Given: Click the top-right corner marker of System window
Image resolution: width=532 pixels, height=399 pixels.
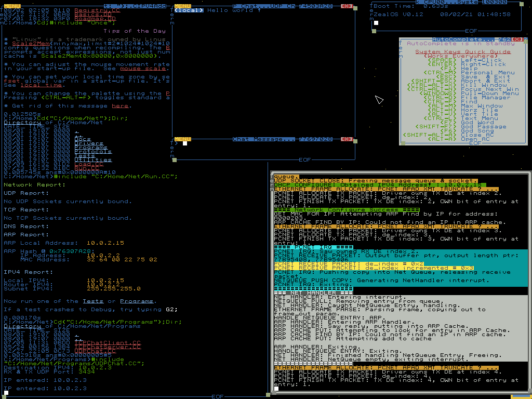Looking at the screenshot, I should point(522,4).
